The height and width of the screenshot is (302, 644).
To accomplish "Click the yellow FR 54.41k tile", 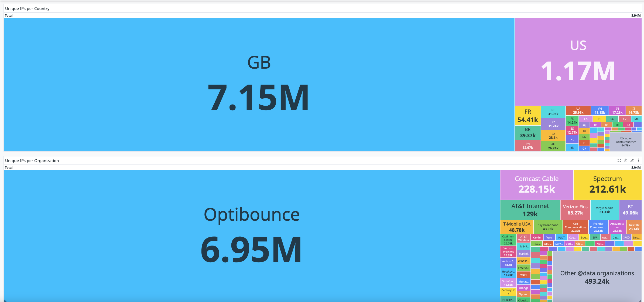I will pyautogui.click(x=528, y=116).
